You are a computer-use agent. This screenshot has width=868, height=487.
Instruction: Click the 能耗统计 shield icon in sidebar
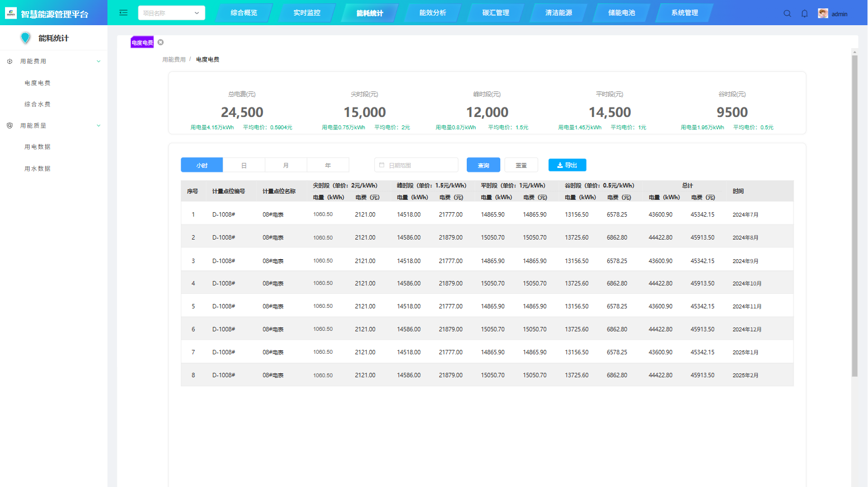[x=25, y=38]
